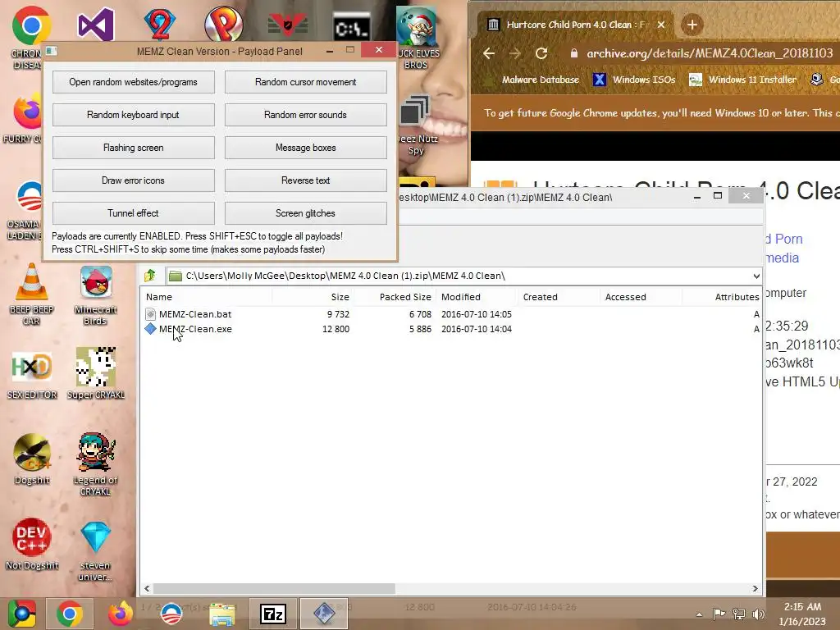
Task: Click the "Screen glitches" payload button
Action: 305,213
